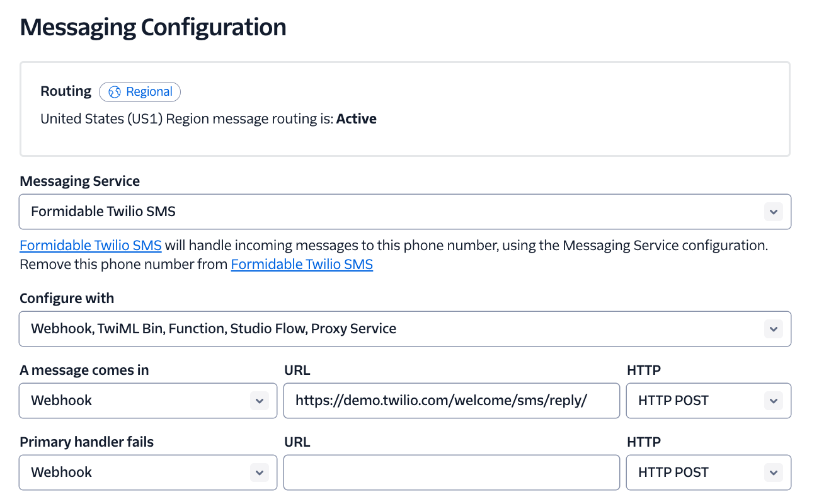Change the first HTTP POST selection
The height and width of the screenshot is (504, 819).
pos(708,401)
